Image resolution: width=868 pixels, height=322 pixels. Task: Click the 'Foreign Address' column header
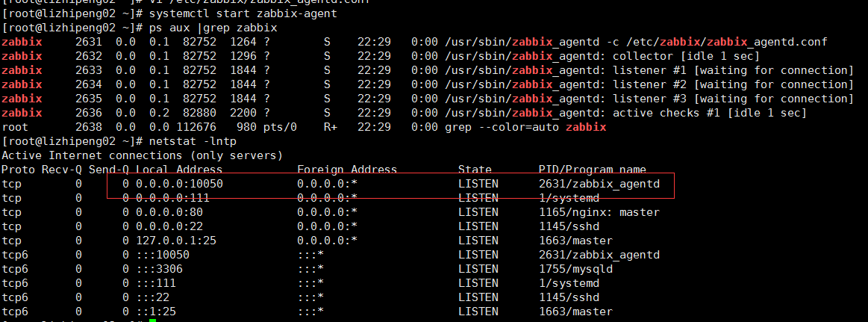tap(347, 169)
